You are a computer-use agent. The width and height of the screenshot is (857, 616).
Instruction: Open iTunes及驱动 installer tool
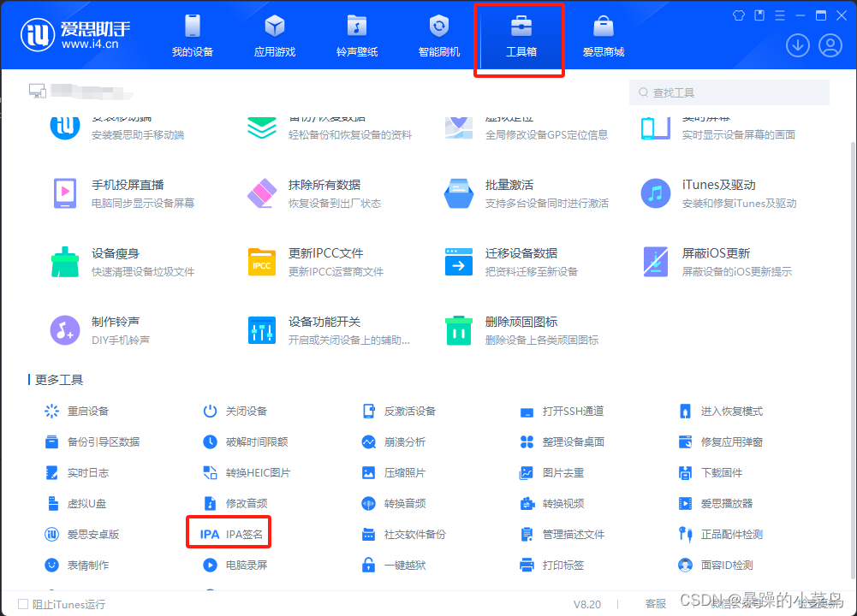point(718,193)
